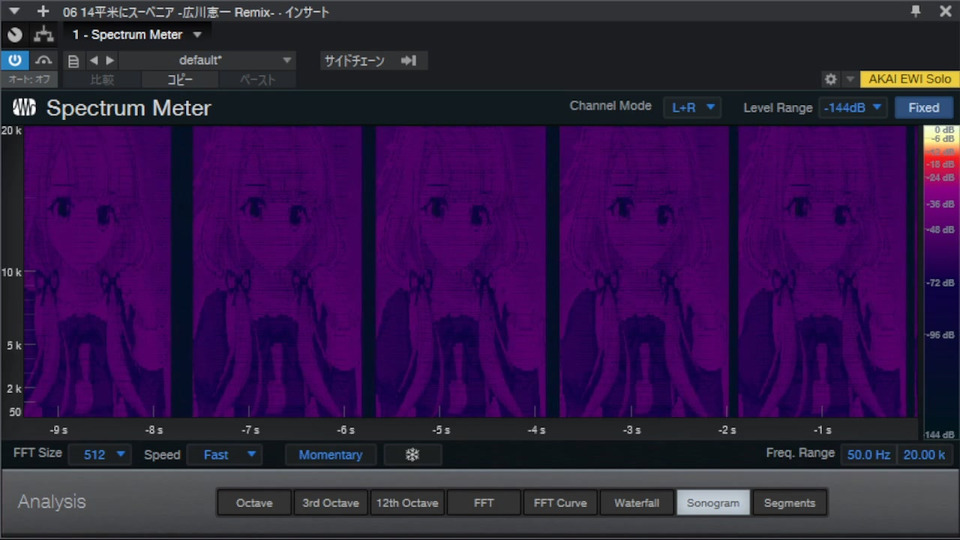Open the gear settings icon

[x=830, y=79]
